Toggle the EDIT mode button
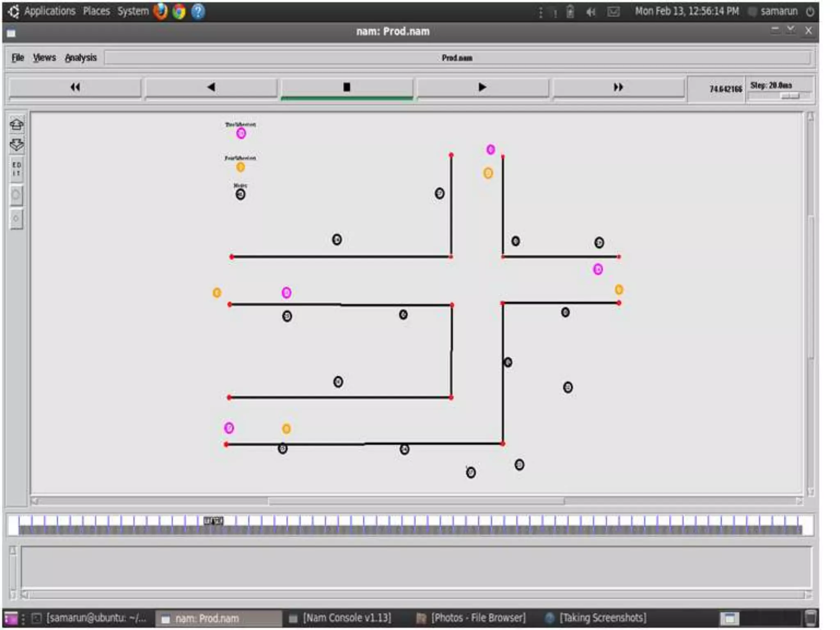840x630 pixels. [x=16, y=169]
